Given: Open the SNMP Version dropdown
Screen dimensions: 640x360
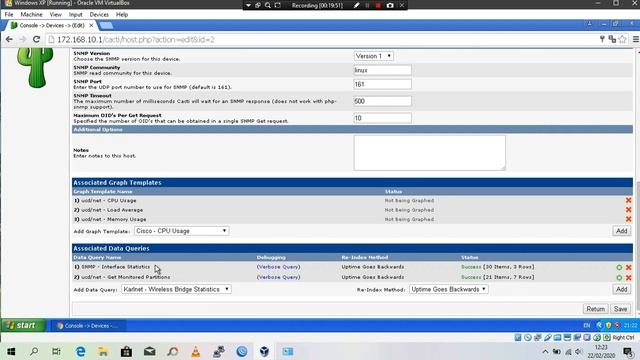Looking at the screenshot, I should pyautogui.click(x=373, y=56).
